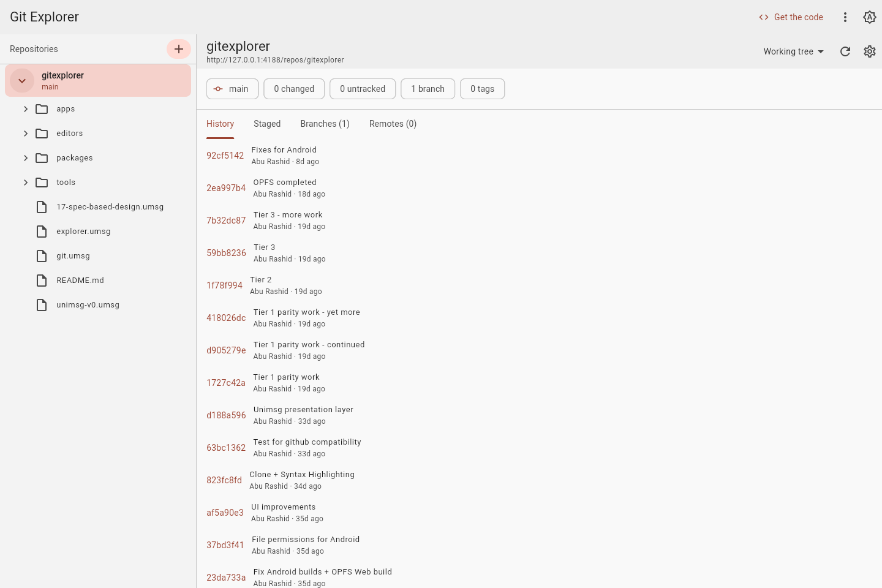
Task: Expand the packages folder chevron
Action: (26, 158)
